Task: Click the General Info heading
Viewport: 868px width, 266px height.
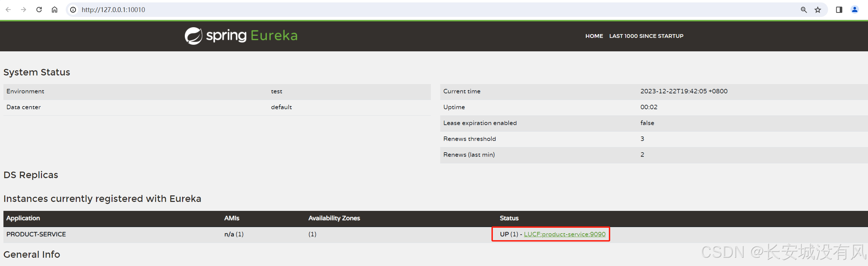Action: [32, 255]
